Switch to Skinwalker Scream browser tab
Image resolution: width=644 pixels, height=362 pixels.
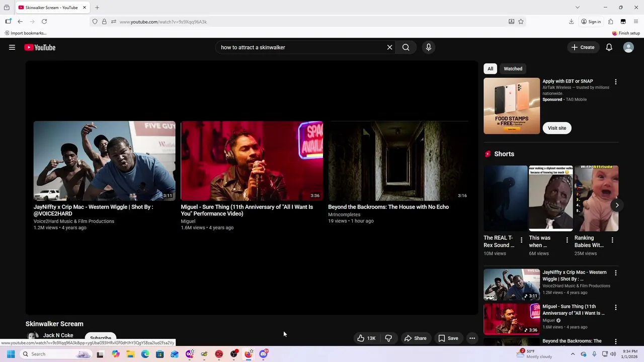click(53, 8)
